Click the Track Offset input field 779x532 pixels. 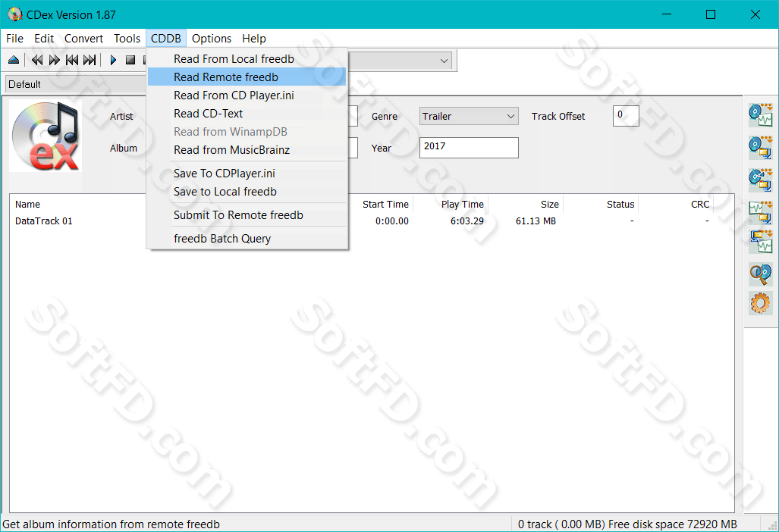pyautogui.click(x=626, y=116)
